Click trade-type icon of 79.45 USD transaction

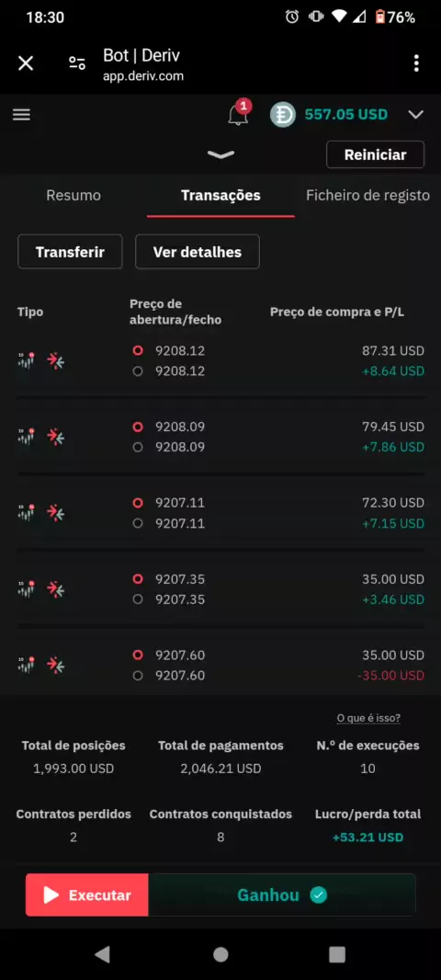56,437
